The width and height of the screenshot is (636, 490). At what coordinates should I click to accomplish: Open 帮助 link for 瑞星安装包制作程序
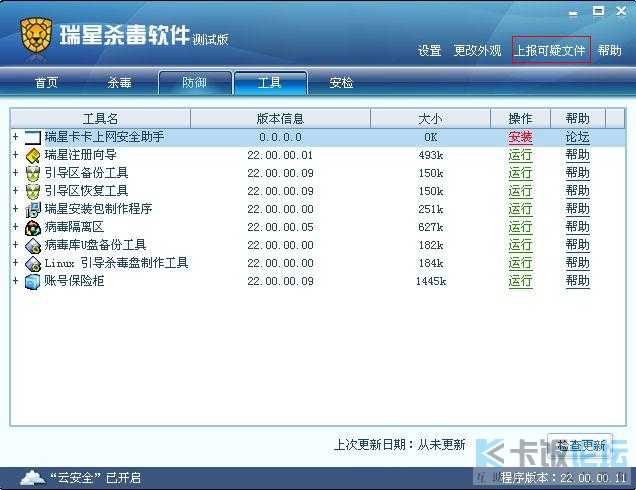[578, 209]
